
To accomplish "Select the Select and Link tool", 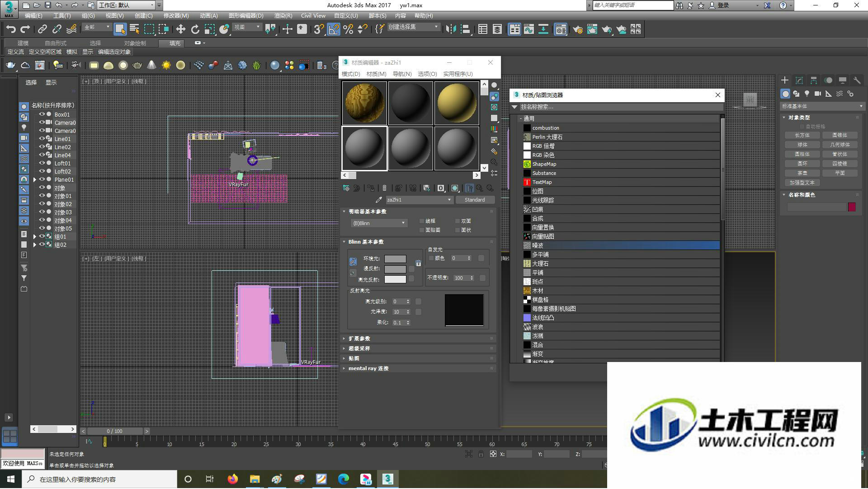I will coord(42,29).
